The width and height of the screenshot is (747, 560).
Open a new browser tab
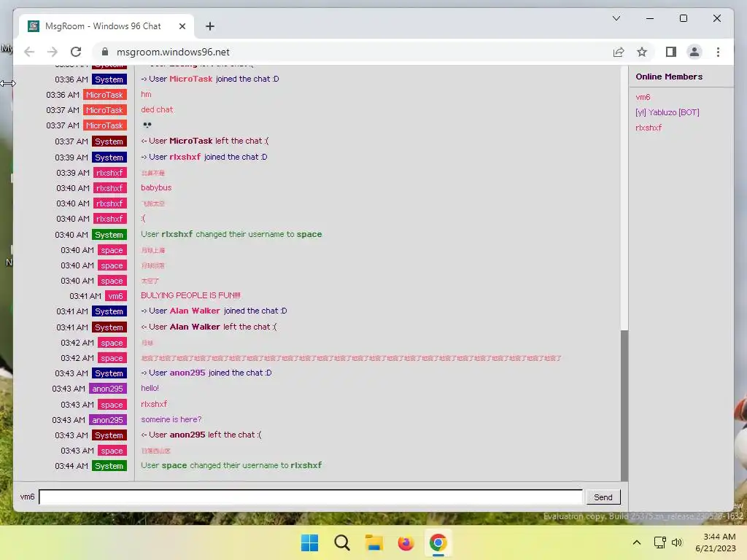pos(210,26)
